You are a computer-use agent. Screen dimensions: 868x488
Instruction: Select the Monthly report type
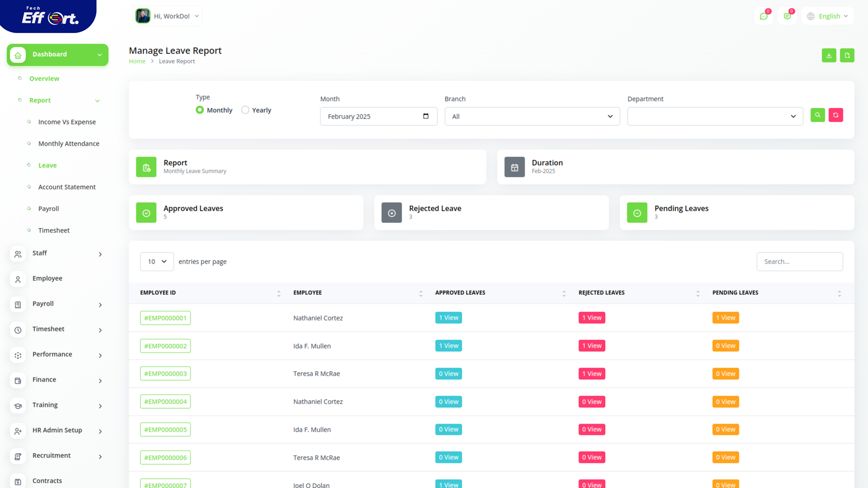click(200, 110)
